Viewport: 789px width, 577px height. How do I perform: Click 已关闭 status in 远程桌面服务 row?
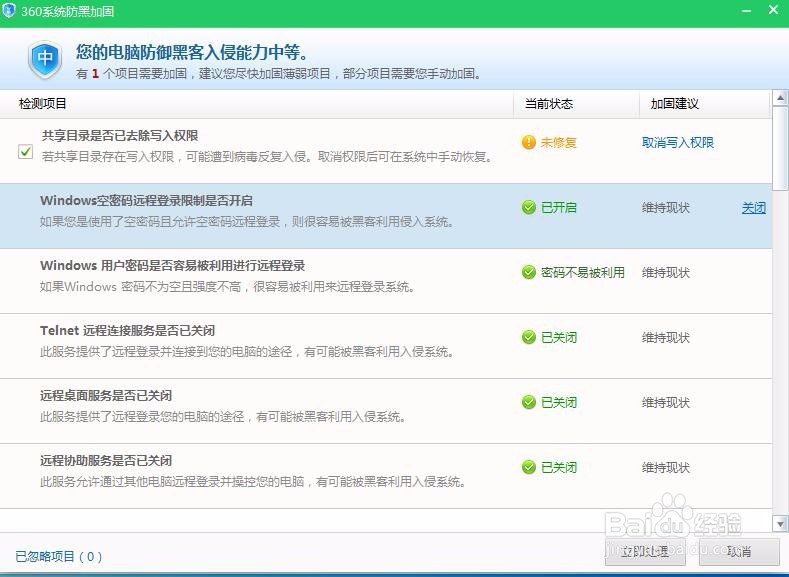click(559, 402)
